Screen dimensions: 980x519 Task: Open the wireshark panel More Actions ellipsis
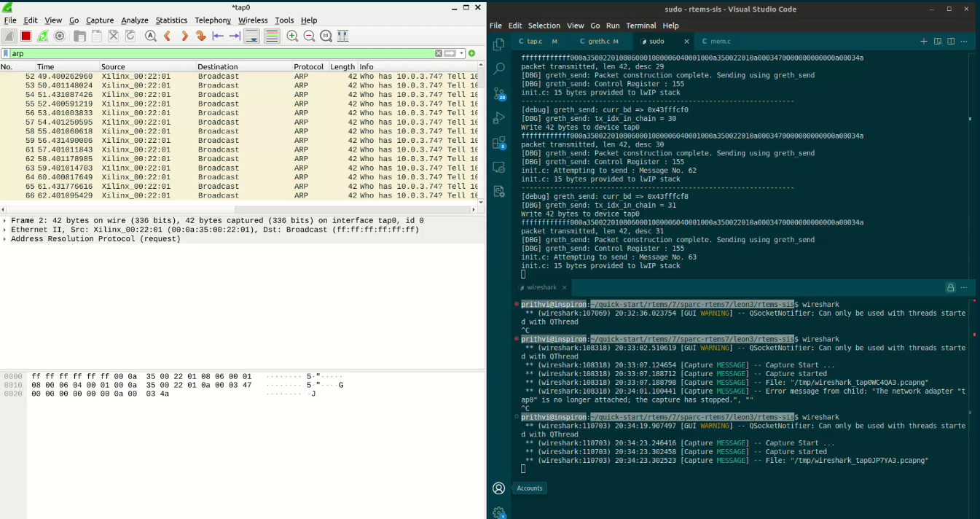pos(964,288)
